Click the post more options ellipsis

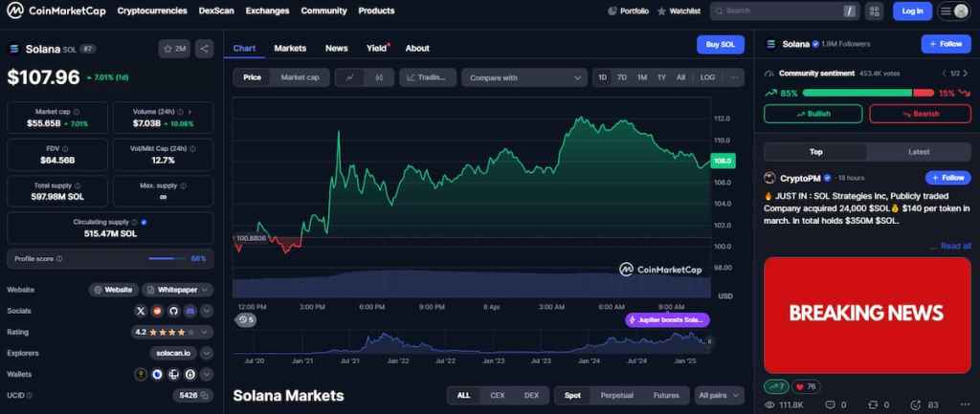click(x=966, y=405)
